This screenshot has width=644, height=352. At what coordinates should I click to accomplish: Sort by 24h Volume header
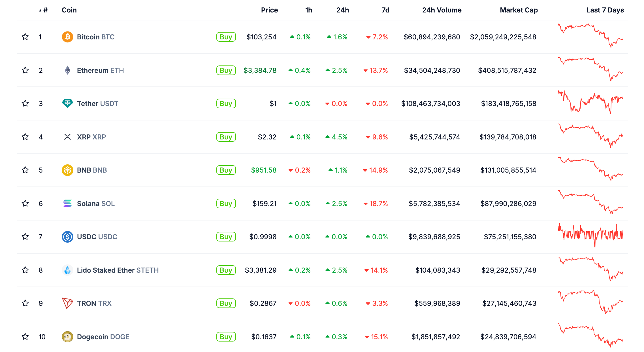point(442,10)
